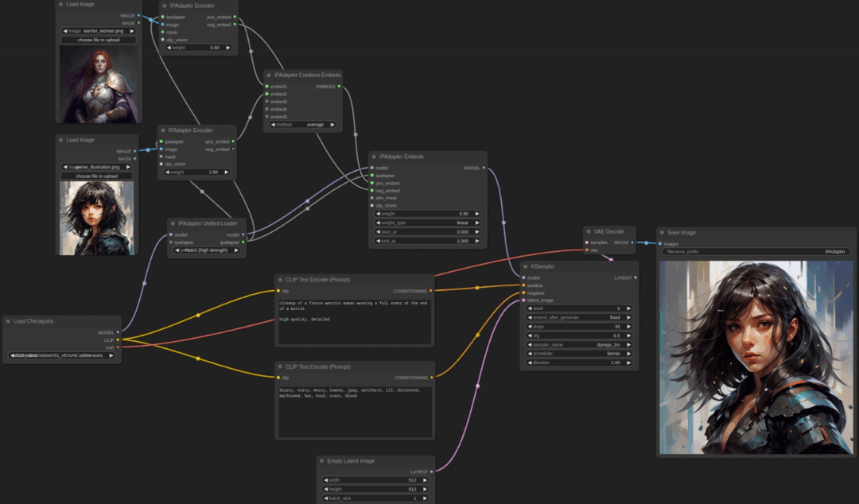Decrease the Empty Latent Image height with left arrow
Image resolution: width=859 pixels, height=504 pixels.
point(326,489)
